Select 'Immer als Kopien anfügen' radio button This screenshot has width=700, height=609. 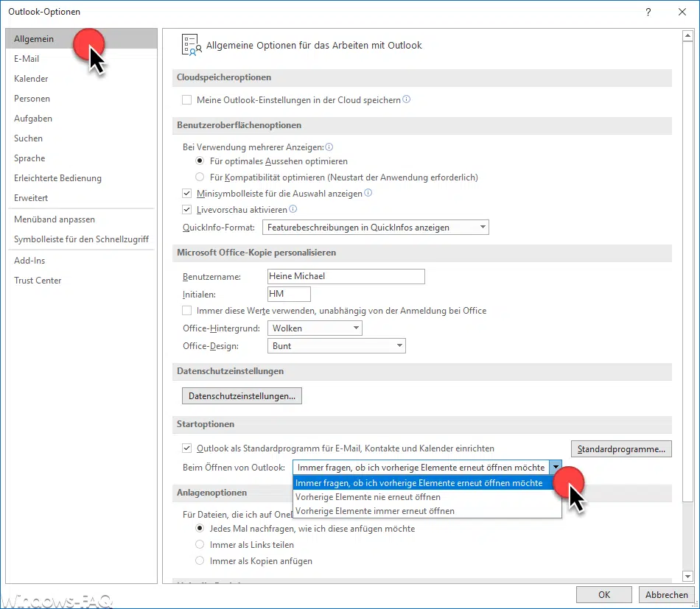tap(200, 560)
